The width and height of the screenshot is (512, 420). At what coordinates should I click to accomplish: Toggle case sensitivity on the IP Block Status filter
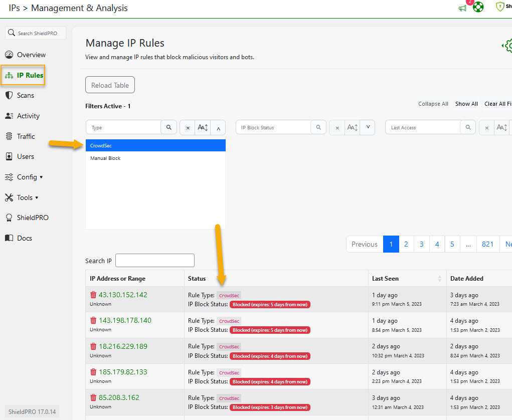click(x=352, y=127)
